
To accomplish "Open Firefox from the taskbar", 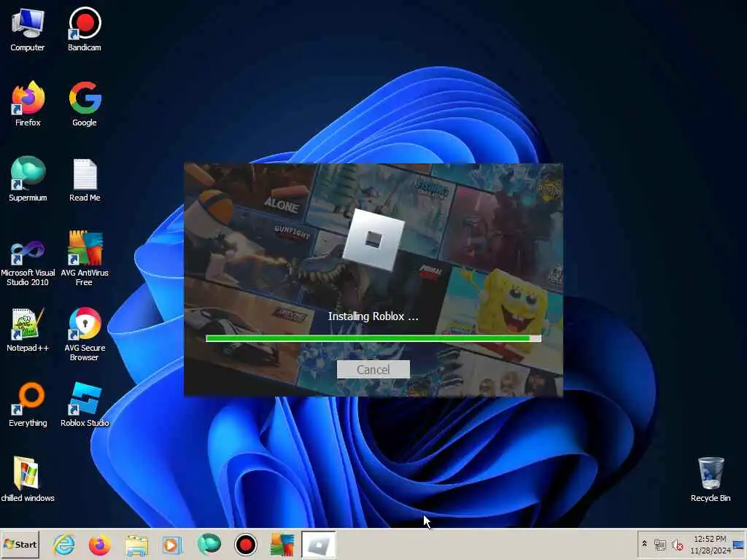I will [99, 545].
